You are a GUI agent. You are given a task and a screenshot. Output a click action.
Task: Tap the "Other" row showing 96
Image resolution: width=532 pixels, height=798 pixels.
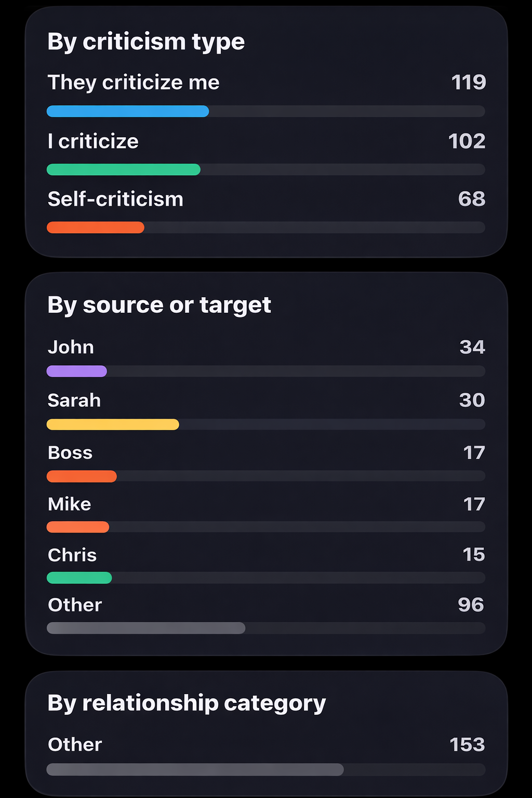(75, 605)
